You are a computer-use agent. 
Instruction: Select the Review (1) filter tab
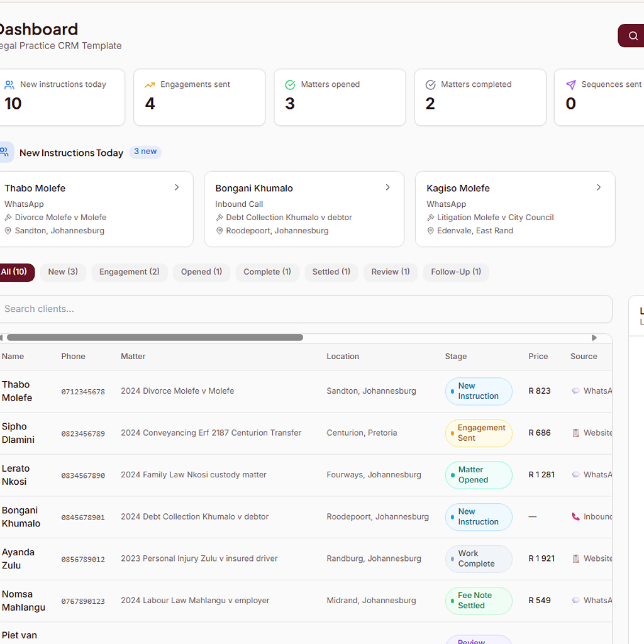point(391,272)
